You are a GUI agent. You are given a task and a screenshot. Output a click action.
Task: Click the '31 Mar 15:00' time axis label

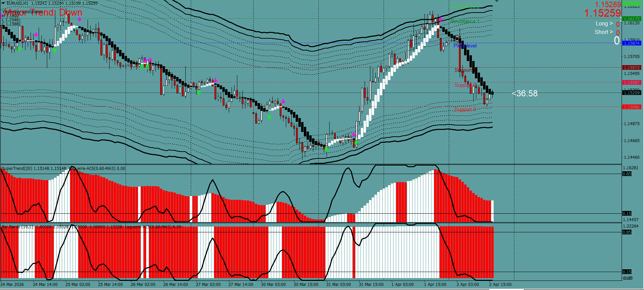(371, 285)
